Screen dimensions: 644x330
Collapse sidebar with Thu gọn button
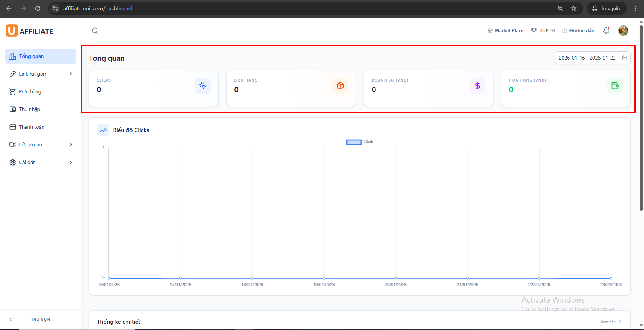(40, 320)
